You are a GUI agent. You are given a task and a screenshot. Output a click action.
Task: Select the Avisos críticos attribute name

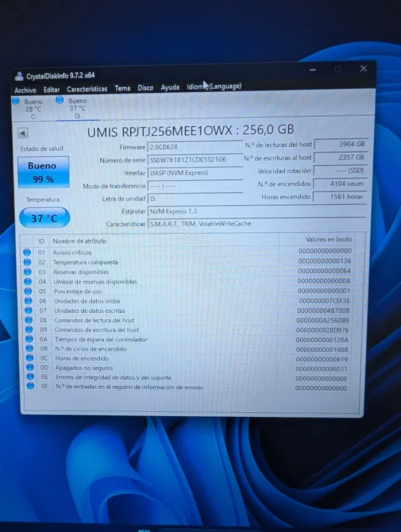[72, 252]
